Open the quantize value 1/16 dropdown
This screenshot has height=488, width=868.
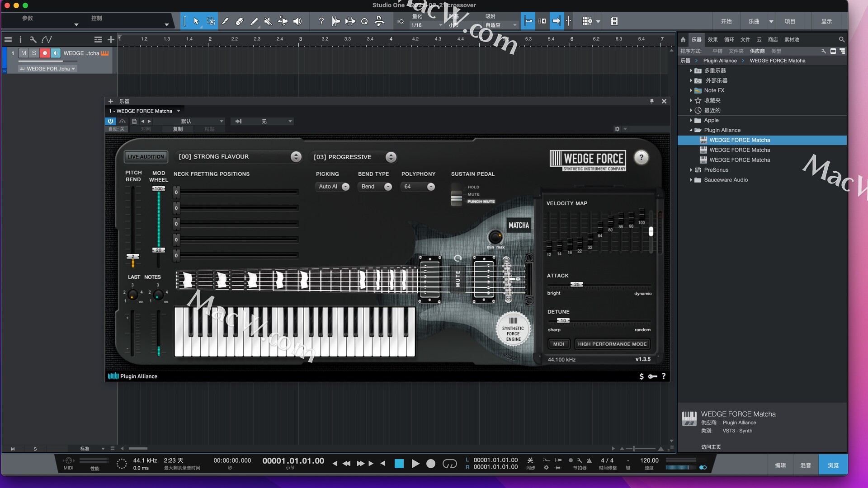point(426,25)
